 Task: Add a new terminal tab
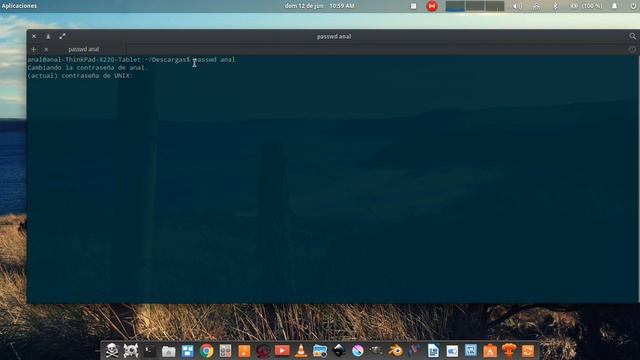pyautogui.click(x=33, y=49)
